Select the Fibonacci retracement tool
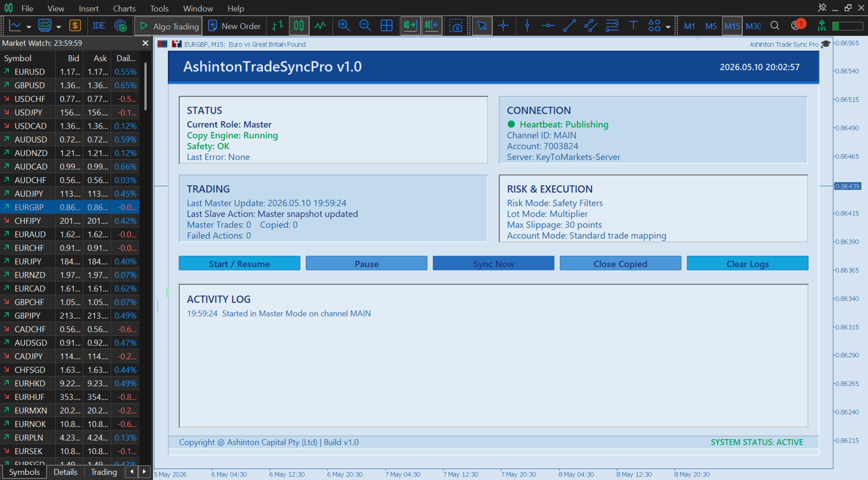The image size is (868, 480). coord(612,26)
